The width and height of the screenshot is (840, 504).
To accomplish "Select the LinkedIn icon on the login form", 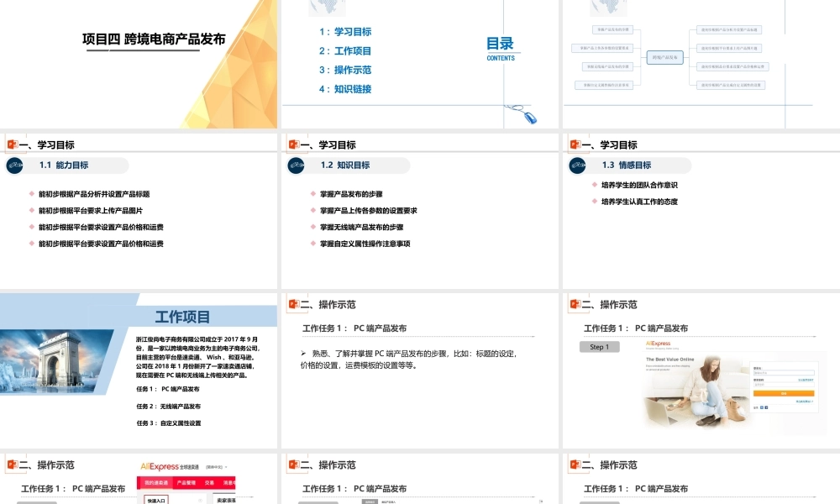I will pos(761,407).
